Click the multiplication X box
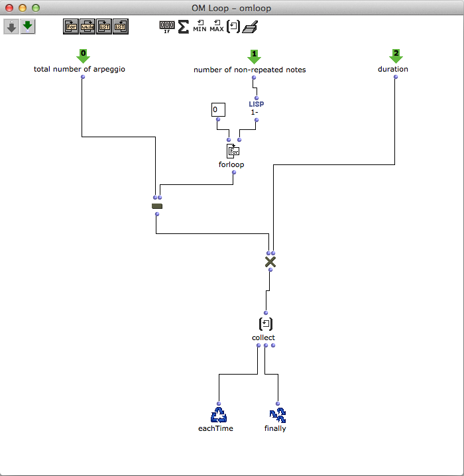 click(x=270, y=263)
